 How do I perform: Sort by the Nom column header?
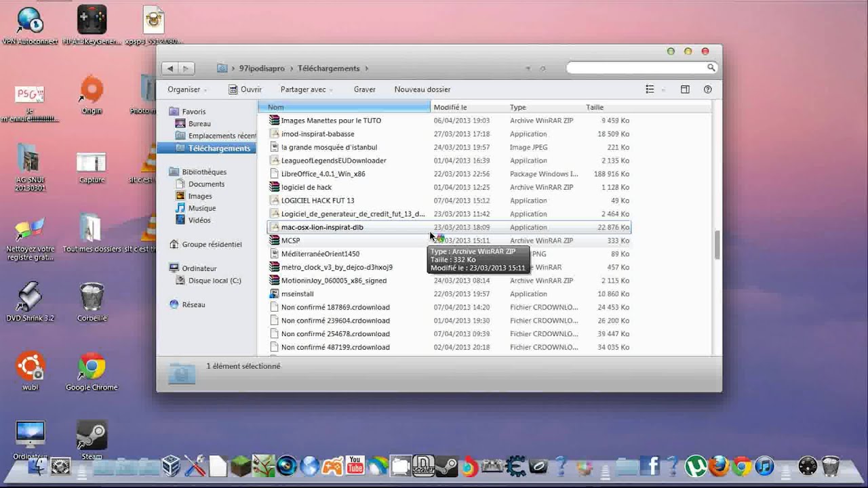(344, 107)
